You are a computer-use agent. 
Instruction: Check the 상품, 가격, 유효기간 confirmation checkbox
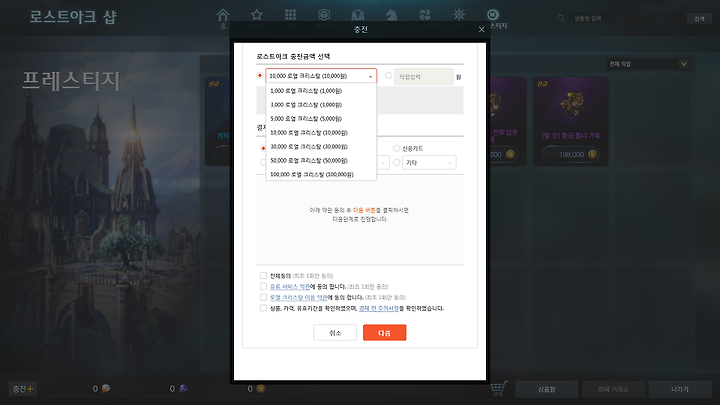[263, 308]
